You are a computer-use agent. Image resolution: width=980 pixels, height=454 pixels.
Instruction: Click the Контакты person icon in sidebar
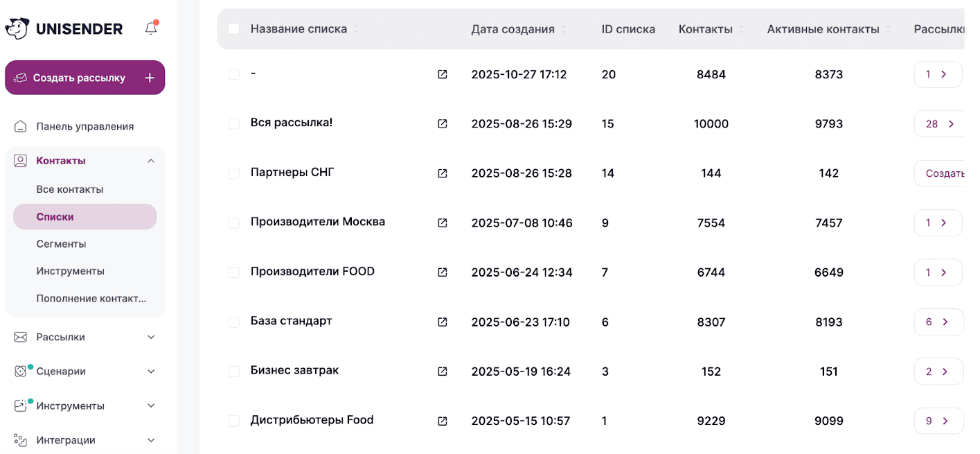pyautogui.click(x=20, y=160)
